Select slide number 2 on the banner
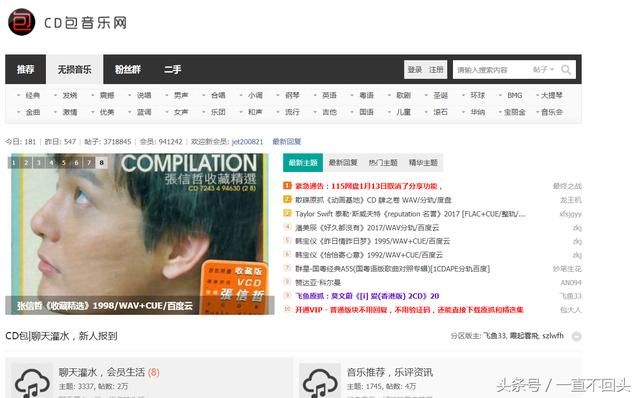This screenshot has height=398, width=640. coord(26,163)
